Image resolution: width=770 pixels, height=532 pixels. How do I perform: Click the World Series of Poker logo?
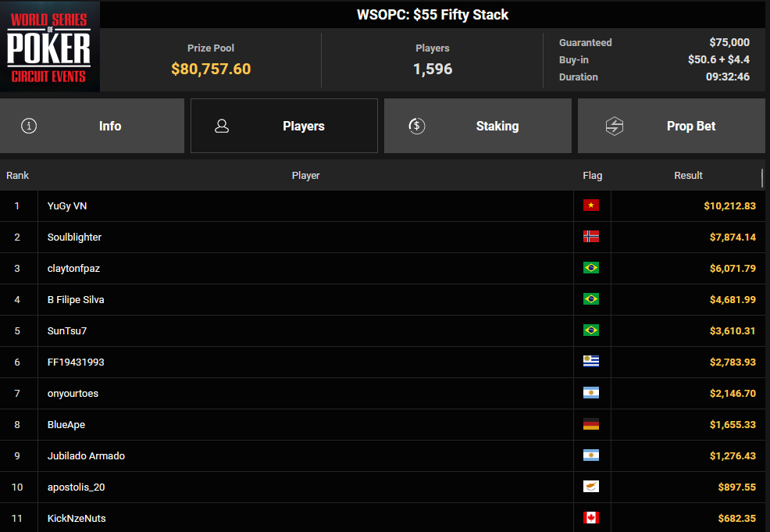50,47
